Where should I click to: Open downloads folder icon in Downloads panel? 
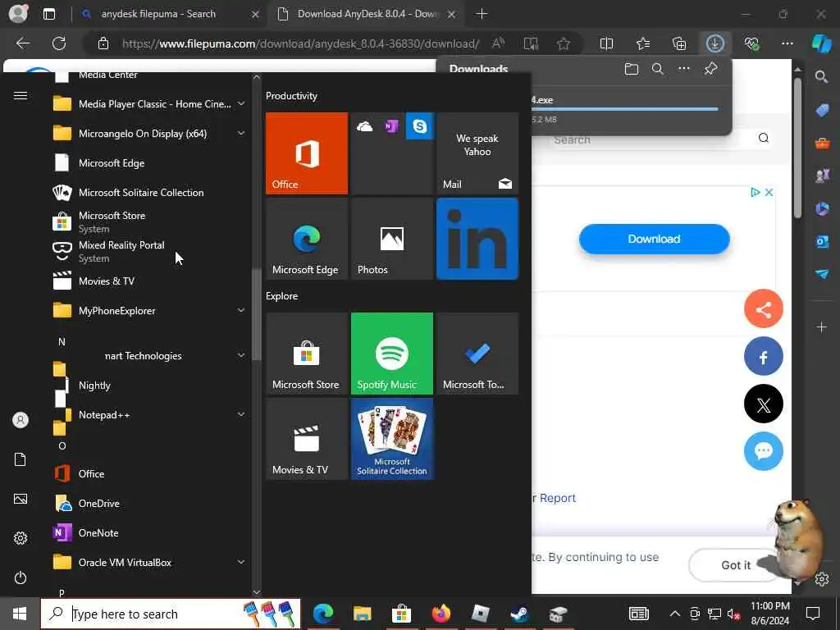632,69
